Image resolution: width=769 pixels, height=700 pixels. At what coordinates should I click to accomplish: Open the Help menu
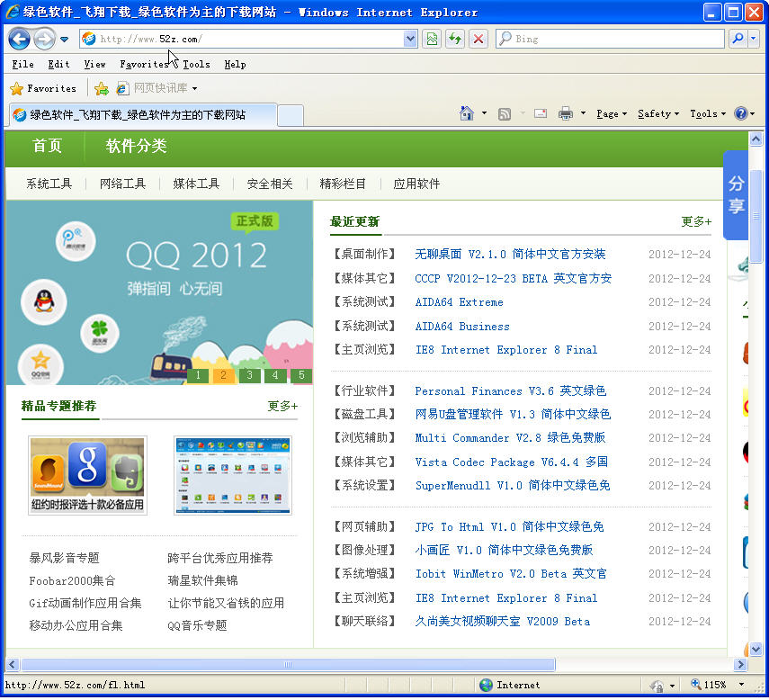coord(235,64)
